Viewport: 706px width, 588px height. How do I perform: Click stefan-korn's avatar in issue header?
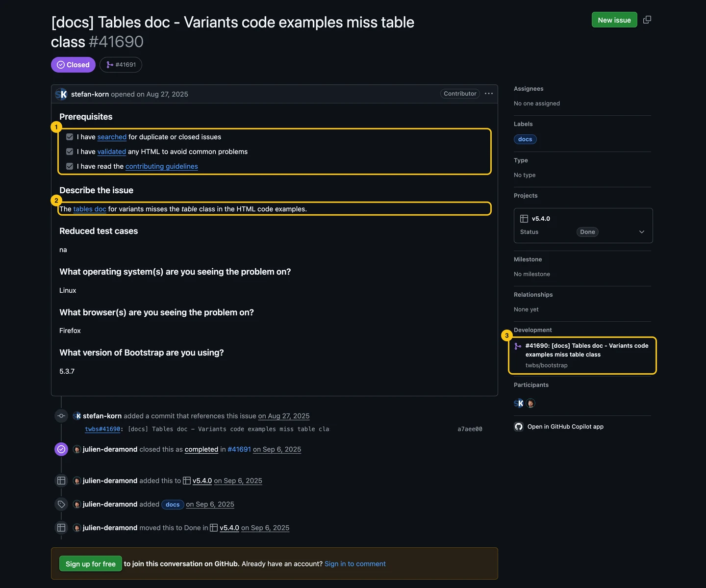(x=61, y=94)
